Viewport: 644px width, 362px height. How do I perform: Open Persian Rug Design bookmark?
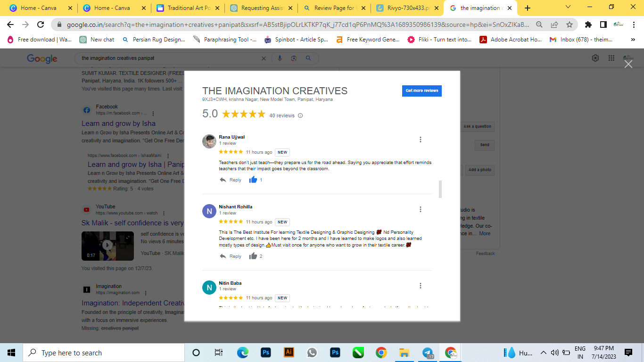pos(154,40)
